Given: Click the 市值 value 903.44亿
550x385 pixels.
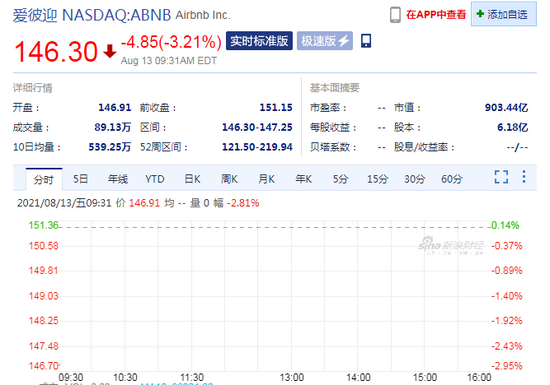Looking at the screenshot, I should [x=507, y=107].
